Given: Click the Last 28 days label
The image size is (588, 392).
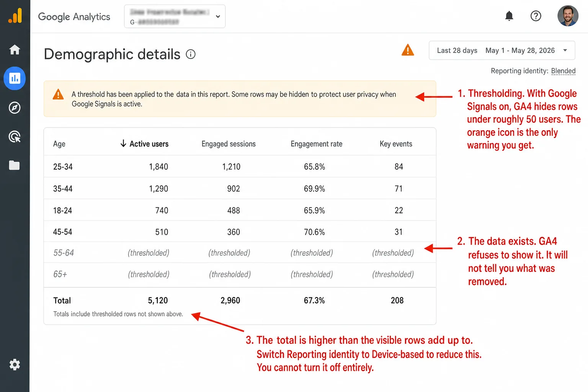Looking at the screenshot, I should click(x=457, y=51).
